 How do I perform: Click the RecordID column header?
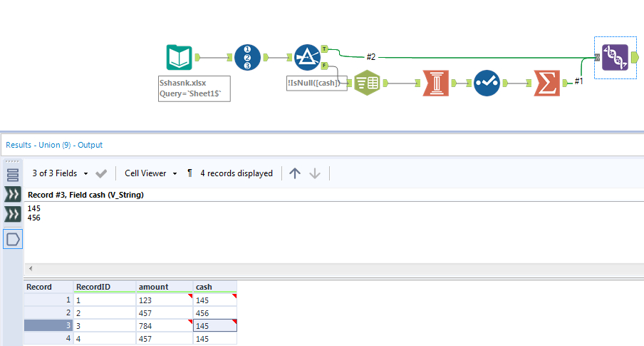(x=105, y=287)
